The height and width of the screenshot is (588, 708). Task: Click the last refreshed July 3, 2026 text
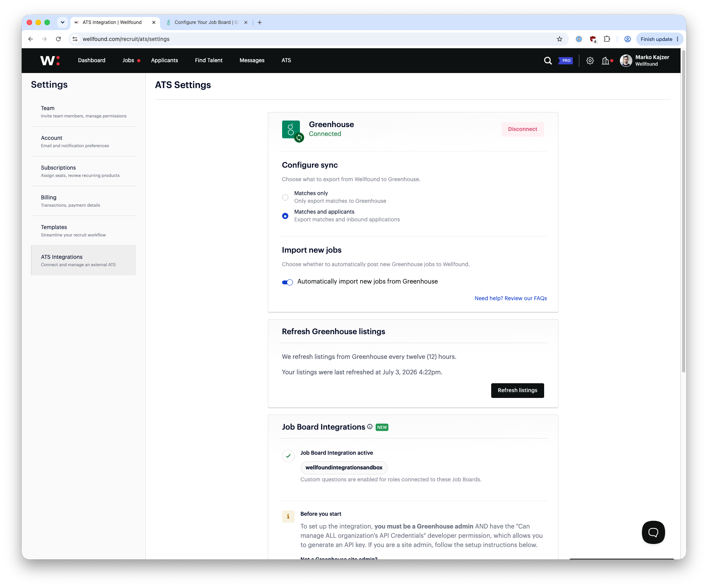[x=362, y=372]
